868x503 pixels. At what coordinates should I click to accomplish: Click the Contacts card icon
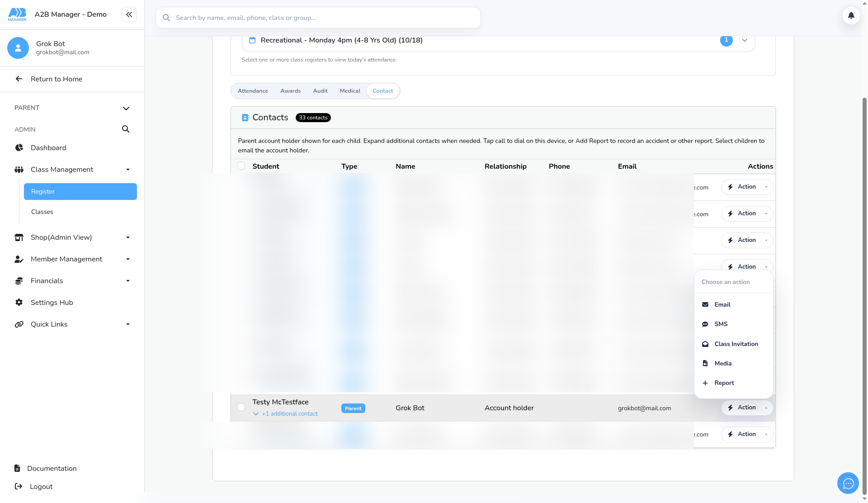point(245,118)
